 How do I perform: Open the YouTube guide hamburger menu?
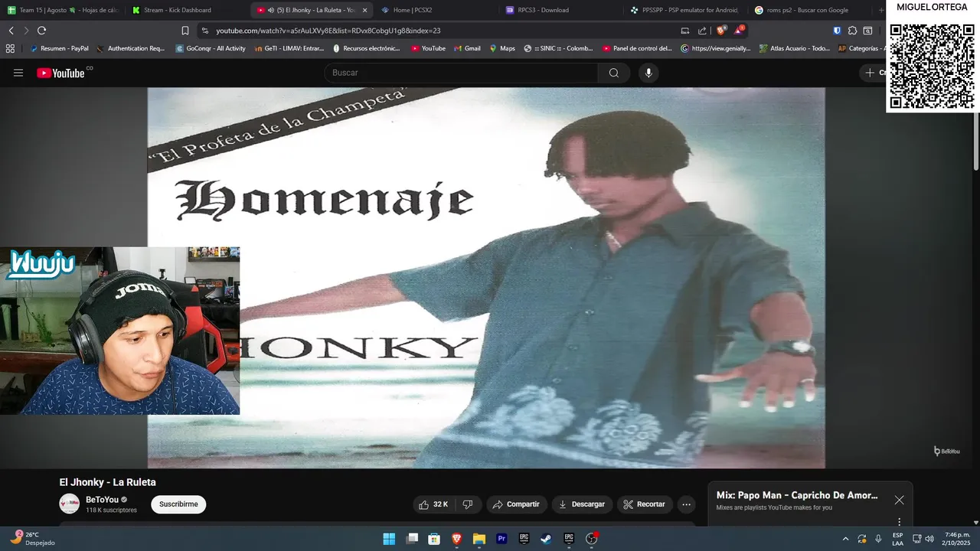(x=18, y=73)
